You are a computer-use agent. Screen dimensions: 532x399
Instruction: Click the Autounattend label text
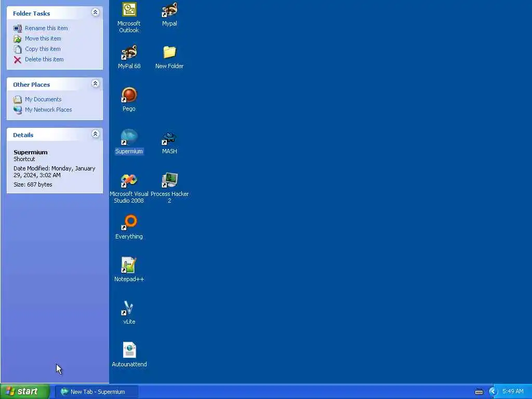pos(129,364)
